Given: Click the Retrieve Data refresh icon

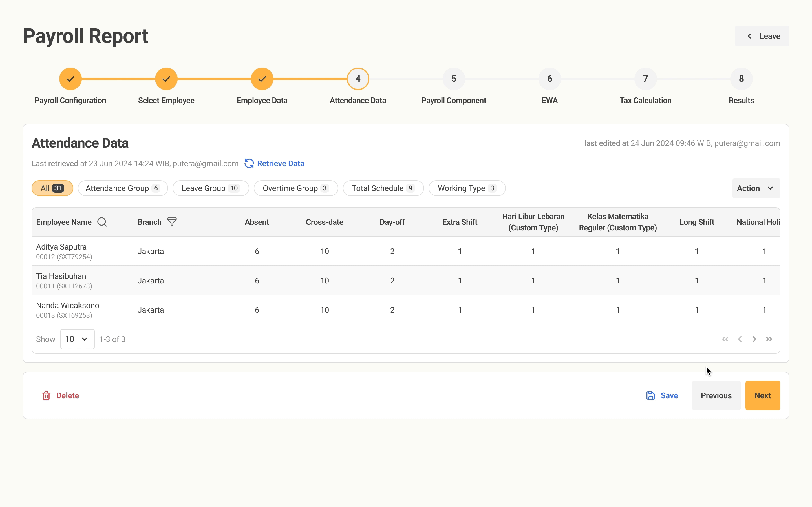Looking at the screenshot, I should point(249,163).
